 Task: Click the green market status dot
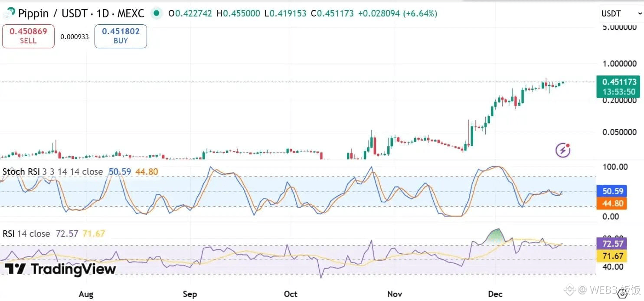[156, 13]
